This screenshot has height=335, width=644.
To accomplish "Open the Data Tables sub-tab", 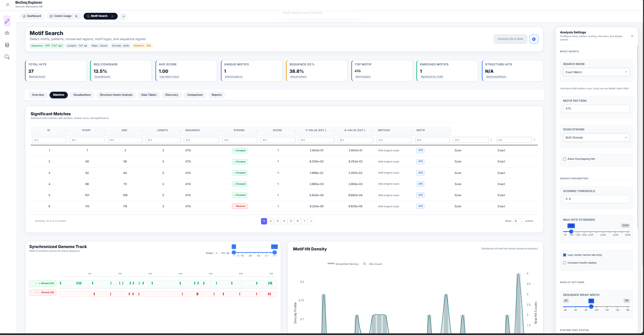I will click(149, 95).
